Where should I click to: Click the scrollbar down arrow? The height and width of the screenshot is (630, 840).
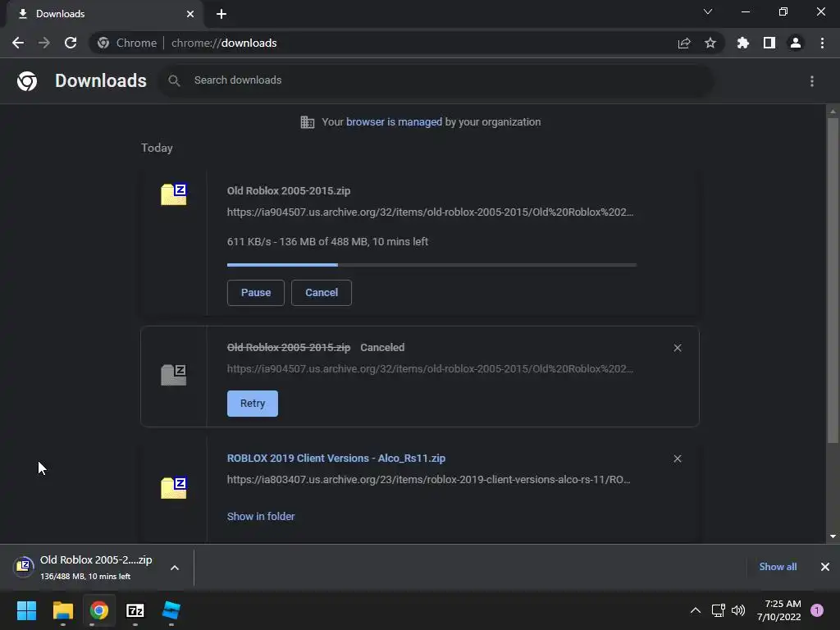click(x=833, y=536)
